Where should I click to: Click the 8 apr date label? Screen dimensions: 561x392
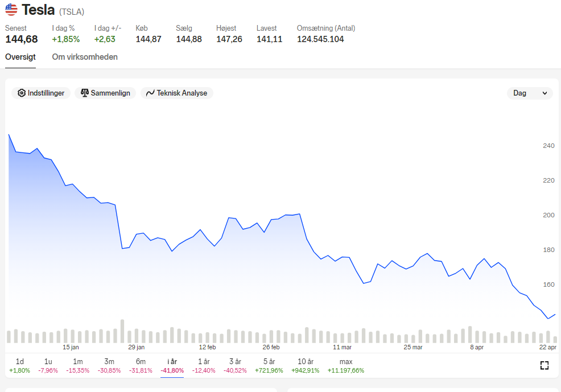pyautogui.click(x=477, y=347)
